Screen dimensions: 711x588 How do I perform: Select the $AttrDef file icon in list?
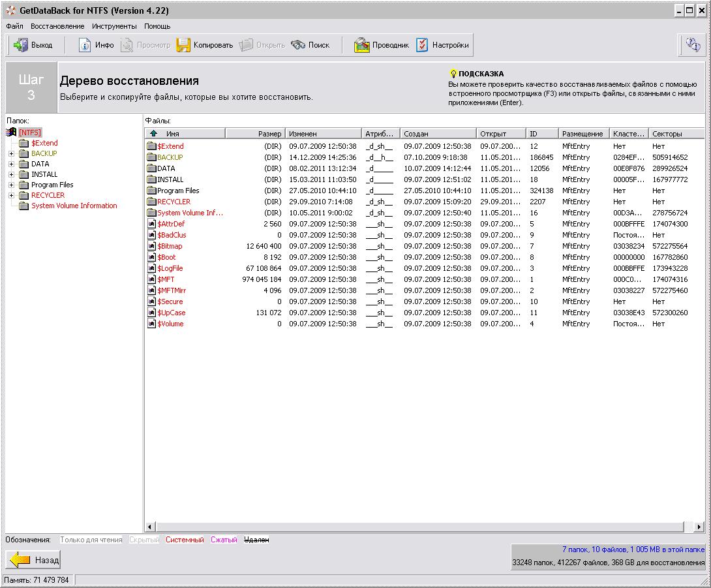152,224
